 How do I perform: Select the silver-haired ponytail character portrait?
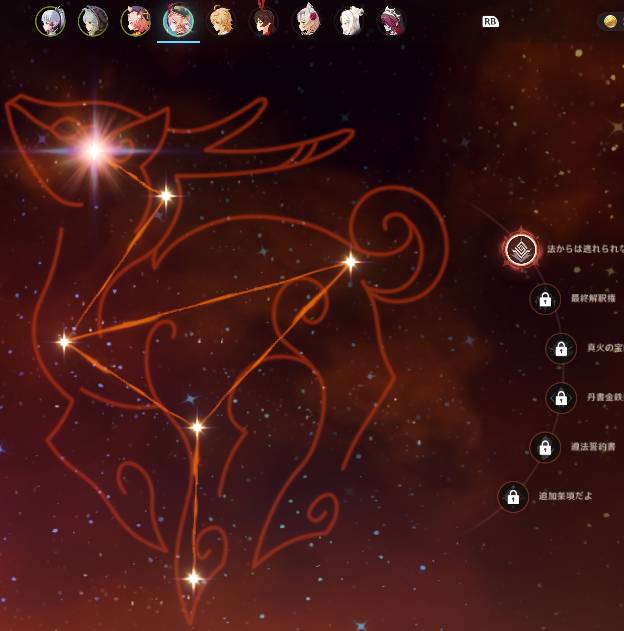(x=50, y=21)
